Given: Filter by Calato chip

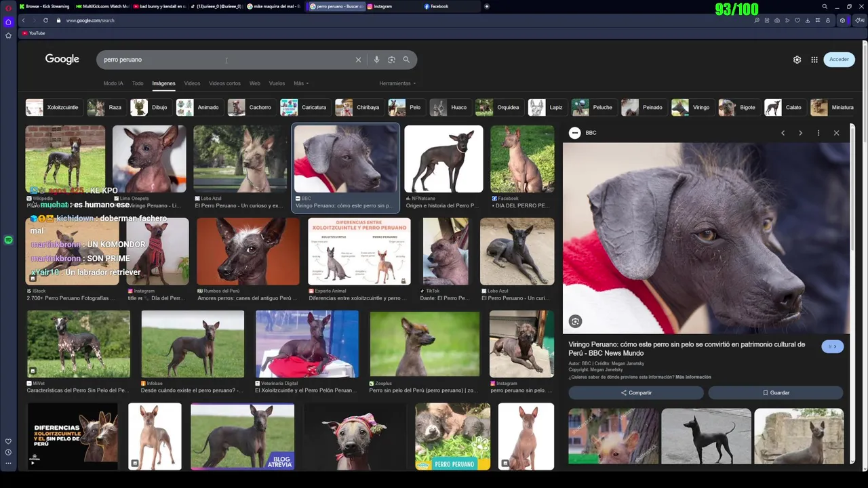Looking at the screenshot, I should tap(784, 107).
